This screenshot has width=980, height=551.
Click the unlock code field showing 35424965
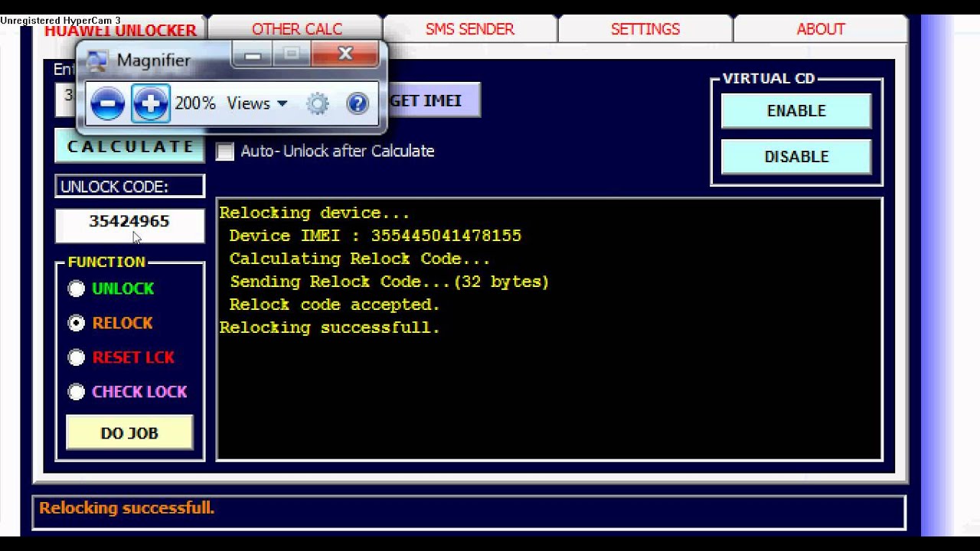point(129,226)
